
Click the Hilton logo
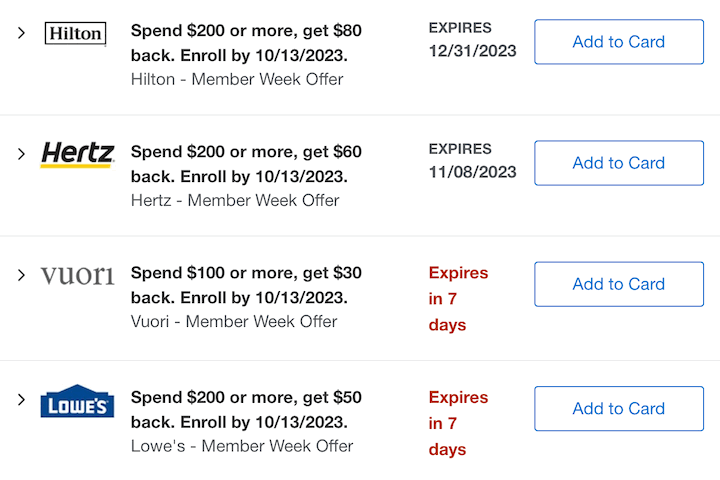pos(75,34)
